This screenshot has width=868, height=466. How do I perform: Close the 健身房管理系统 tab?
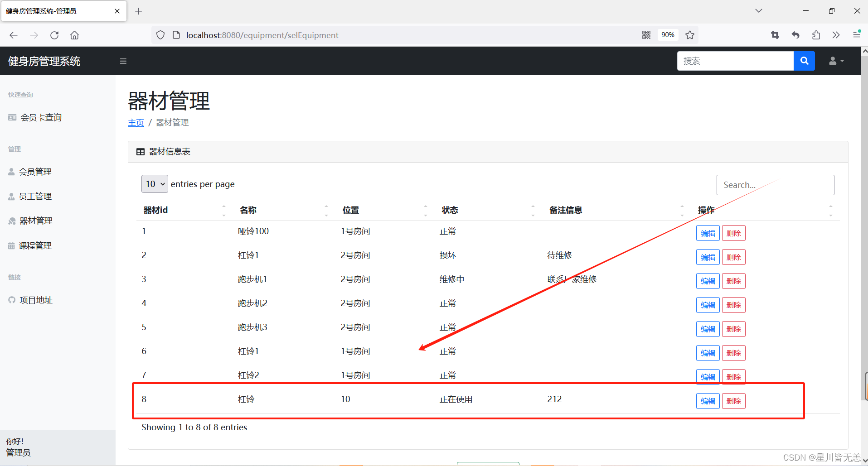click(x=117, y=11)
